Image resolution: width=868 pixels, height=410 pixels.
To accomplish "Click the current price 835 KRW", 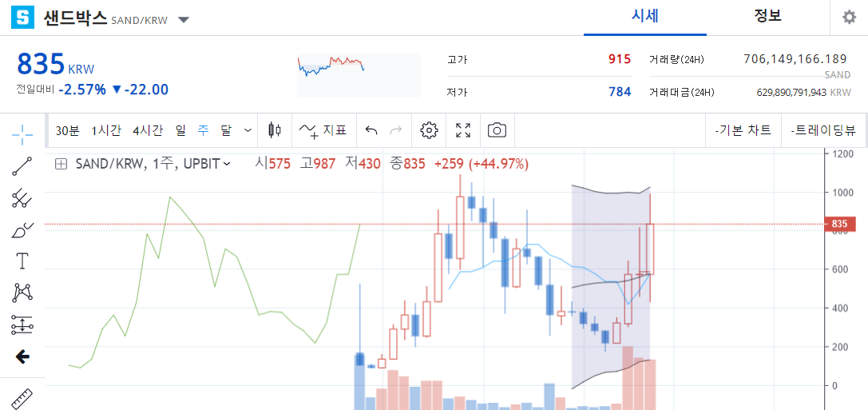I will (55, 64).
